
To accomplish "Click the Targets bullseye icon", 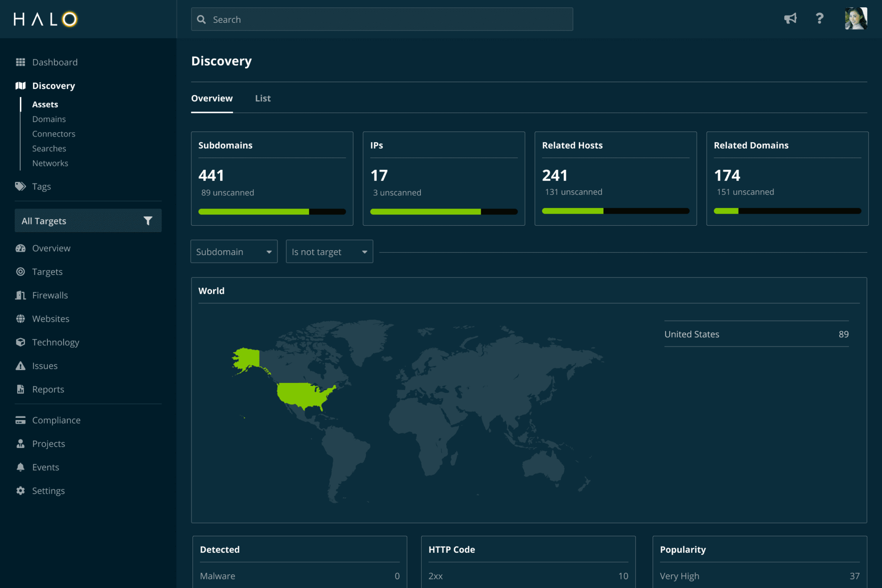I will point(20,271).
